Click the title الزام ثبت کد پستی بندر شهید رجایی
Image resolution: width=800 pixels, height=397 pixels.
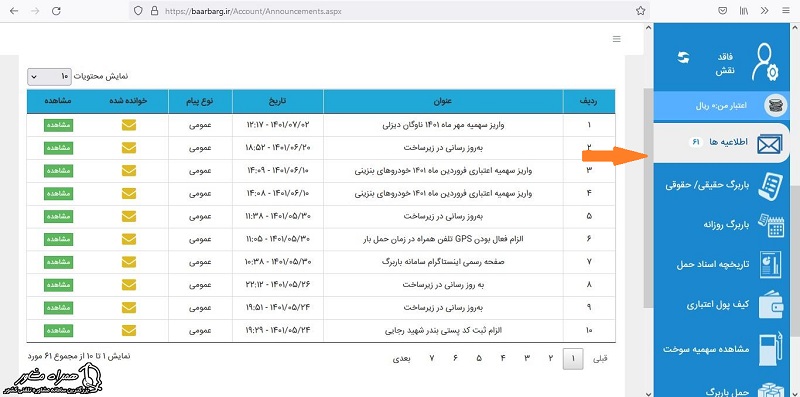(x=443, y=331)
